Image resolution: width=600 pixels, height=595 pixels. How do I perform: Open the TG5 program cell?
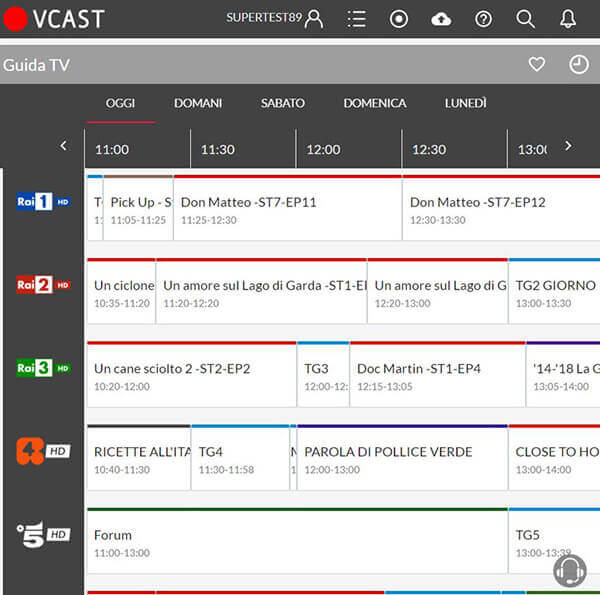pyautogui.click(x=554, y=541)
